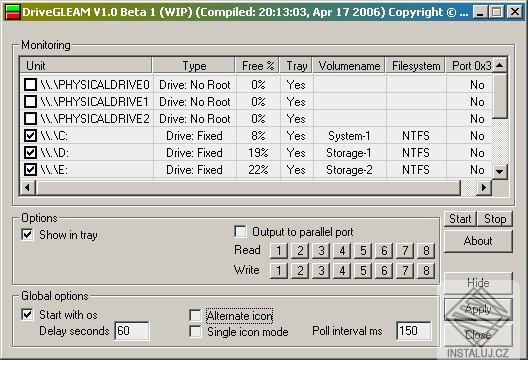Sort by the Unit column header
528x380 pixels.
click(x=86, y=65)
